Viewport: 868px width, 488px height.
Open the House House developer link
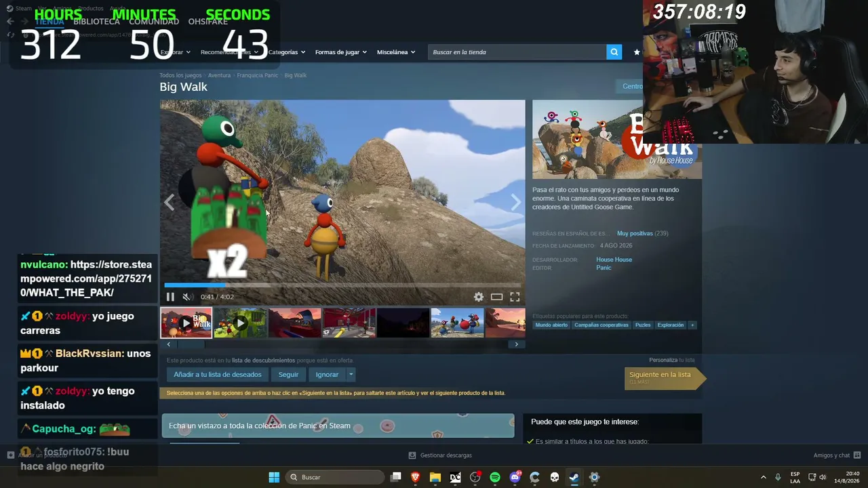[614, 260]
